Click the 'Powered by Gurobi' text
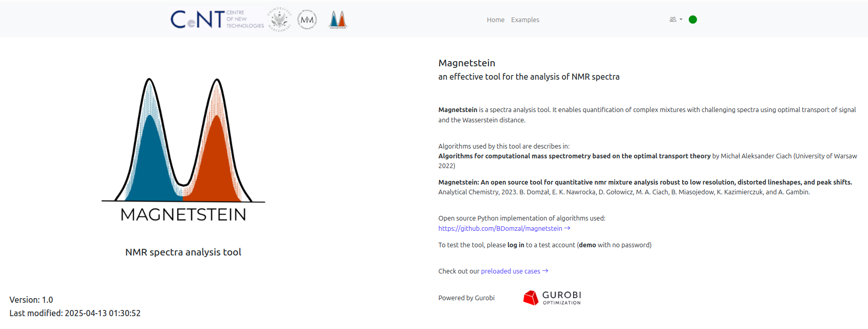The image size is (868, 329). (x=466, y=298)
